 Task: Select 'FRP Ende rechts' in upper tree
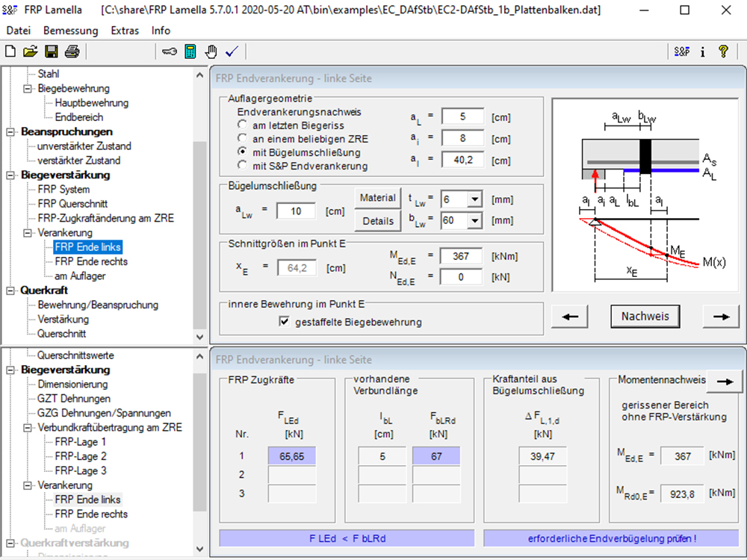point(91,261)
